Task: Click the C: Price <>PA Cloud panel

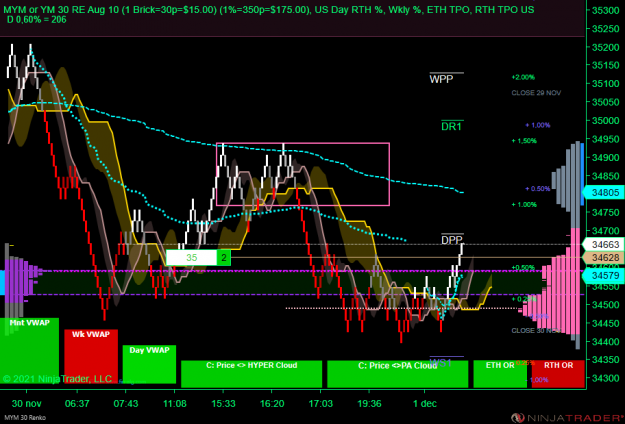Action: [397, 374]
